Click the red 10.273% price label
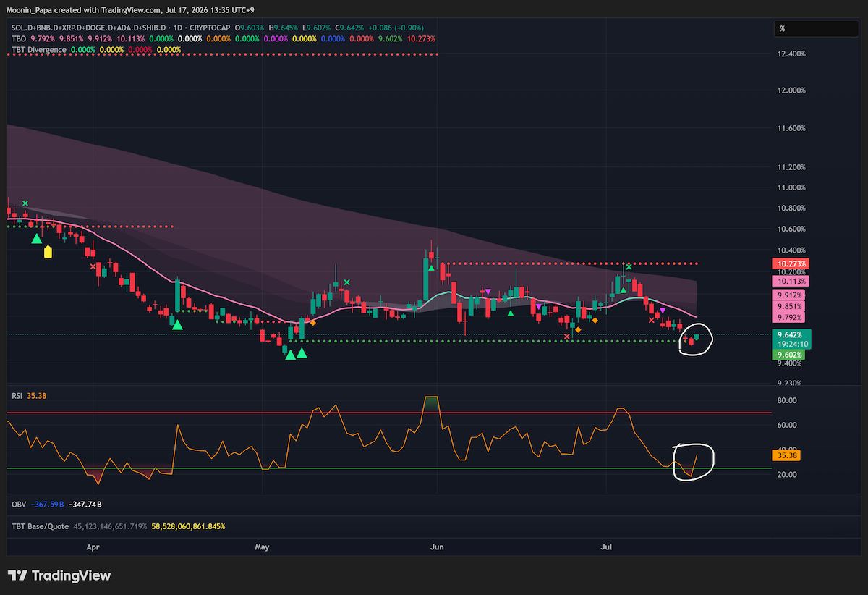 tap(790, 263)
